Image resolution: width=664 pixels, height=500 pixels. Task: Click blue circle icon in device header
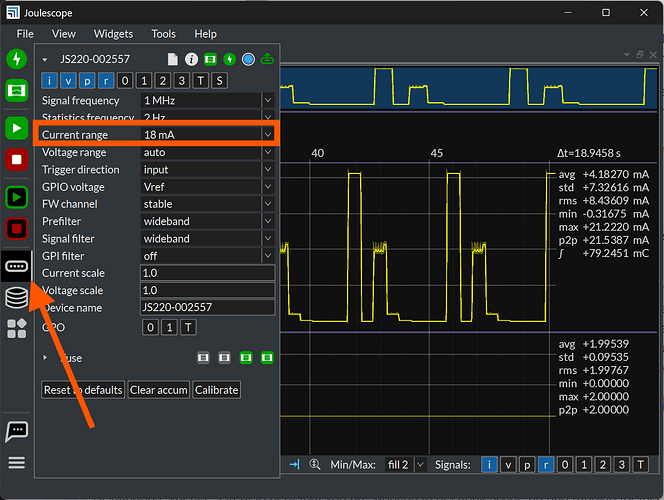249,59
